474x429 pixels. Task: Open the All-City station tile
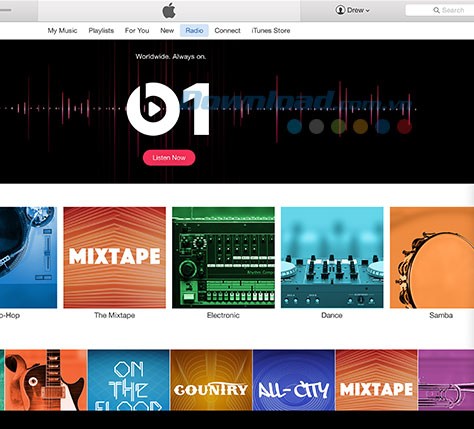tap(294, 380)
